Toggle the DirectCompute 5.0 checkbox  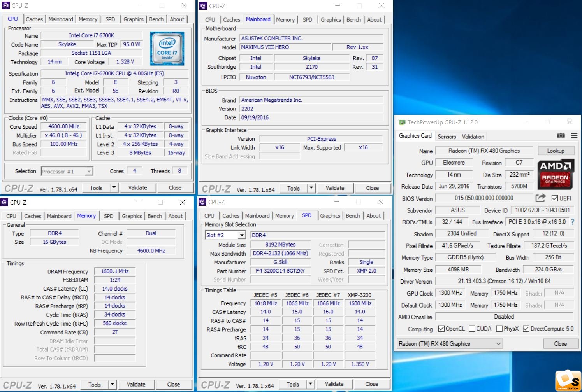pyautogui.click(x=526, y=329)
